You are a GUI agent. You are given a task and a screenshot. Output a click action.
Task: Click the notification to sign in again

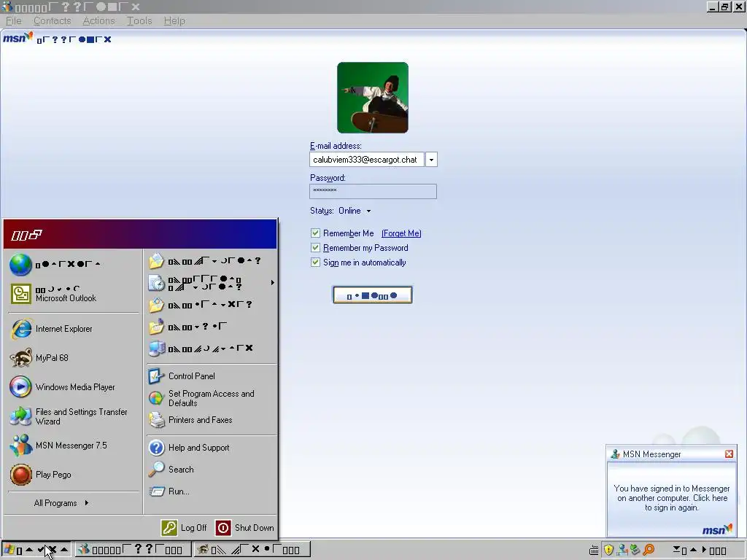[x=672, y=498]
